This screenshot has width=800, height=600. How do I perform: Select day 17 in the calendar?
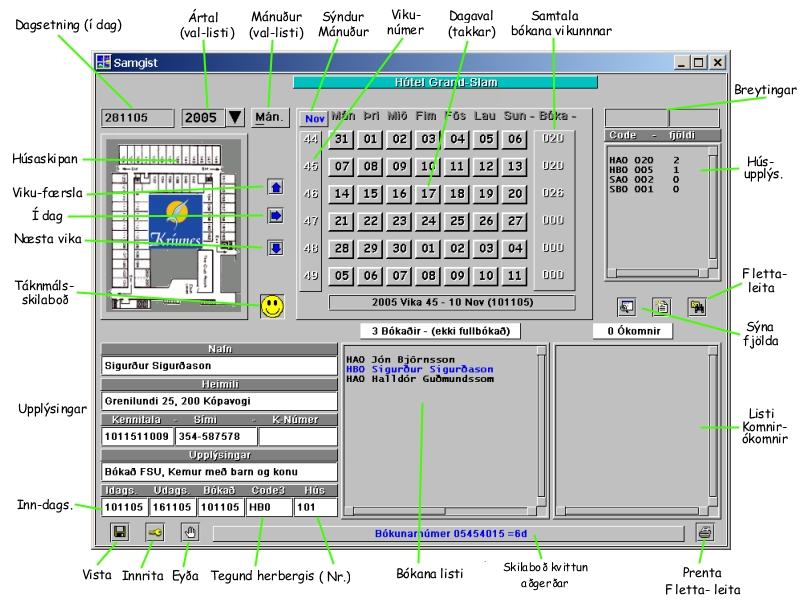pyautogui.click(x=428, y=194)
